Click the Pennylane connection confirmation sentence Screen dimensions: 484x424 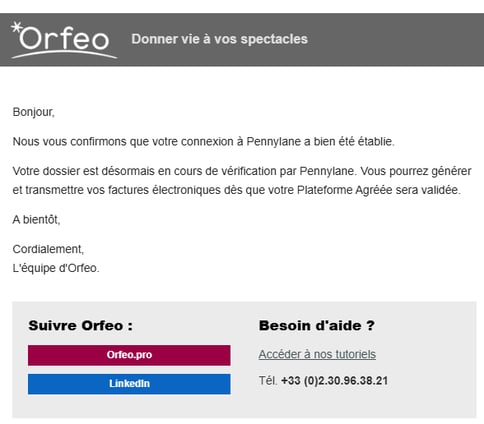pos(203,142)
